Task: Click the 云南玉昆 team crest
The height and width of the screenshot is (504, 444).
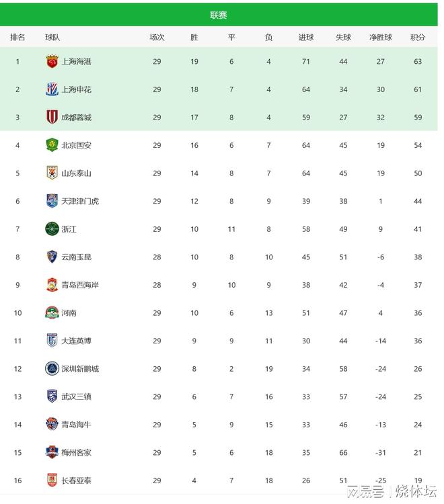Action: [52, 257]
